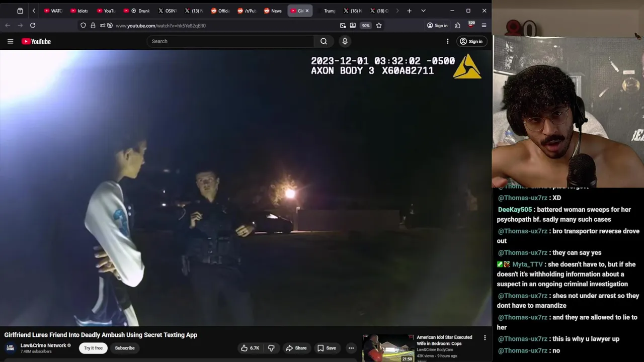This screenshot has width=644, height=362.
Task: Save the video to a playlist
Action: [327, 348]
